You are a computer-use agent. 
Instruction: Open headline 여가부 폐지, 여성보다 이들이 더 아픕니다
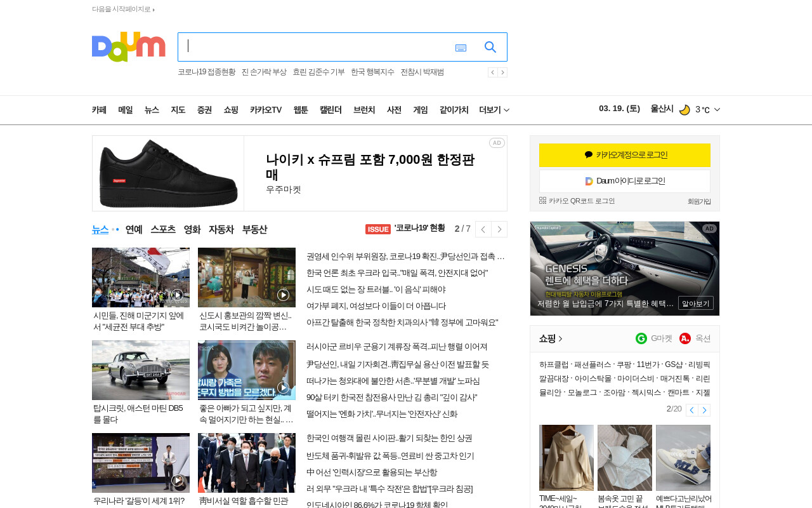coord(376,306)
